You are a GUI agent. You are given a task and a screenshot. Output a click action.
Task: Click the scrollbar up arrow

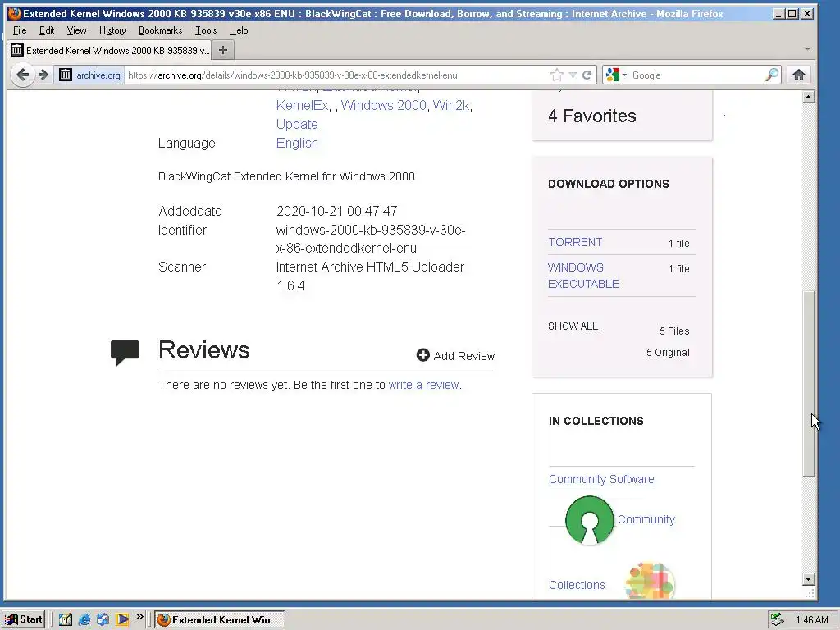pos(809,97)
